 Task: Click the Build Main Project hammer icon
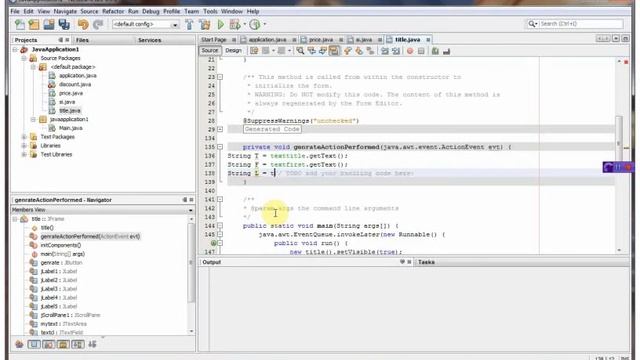189,24
